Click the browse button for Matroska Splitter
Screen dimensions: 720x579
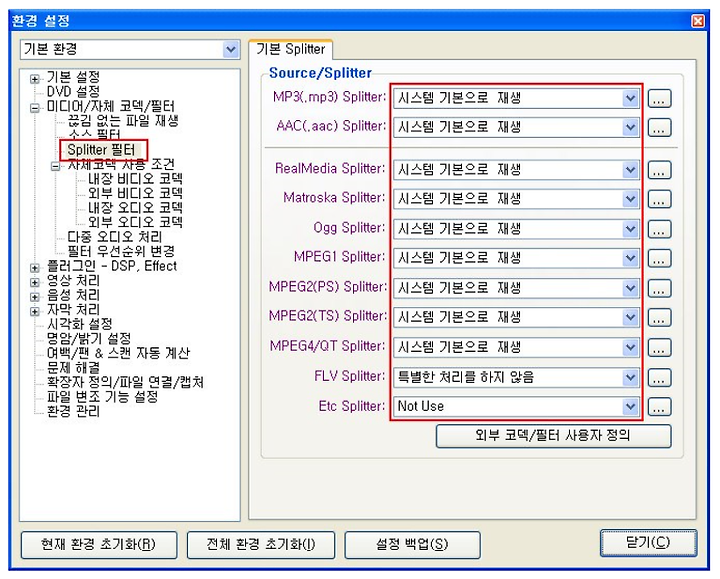(x=659, y=199)
